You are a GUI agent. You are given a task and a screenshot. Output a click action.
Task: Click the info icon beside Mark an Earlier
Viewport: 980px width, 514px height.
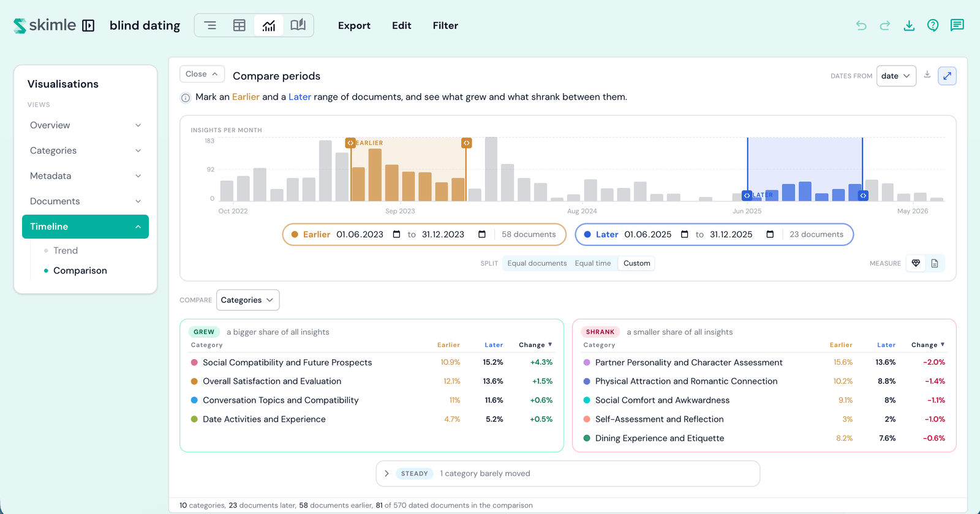coord(186,98)
